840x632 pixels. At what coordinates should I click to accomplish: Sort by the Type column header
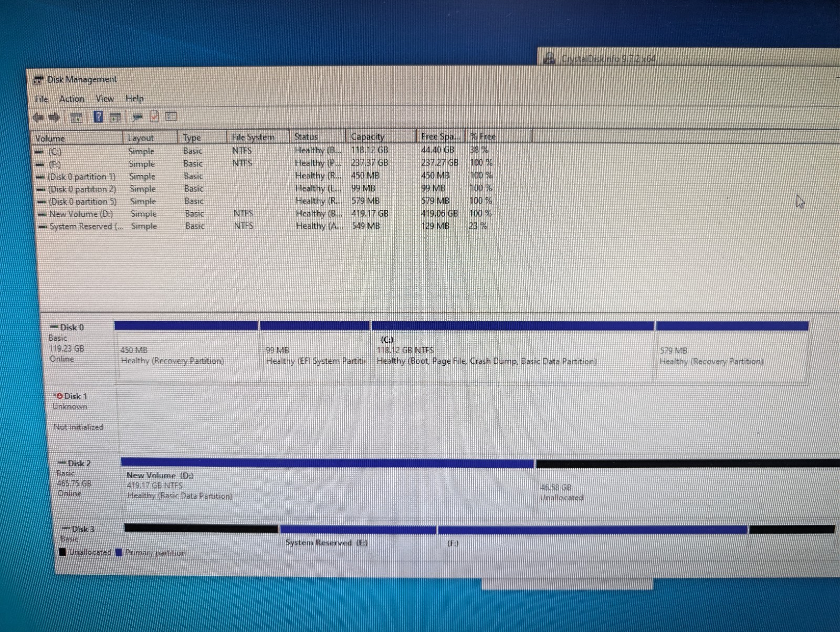click(x=203, y=137)
